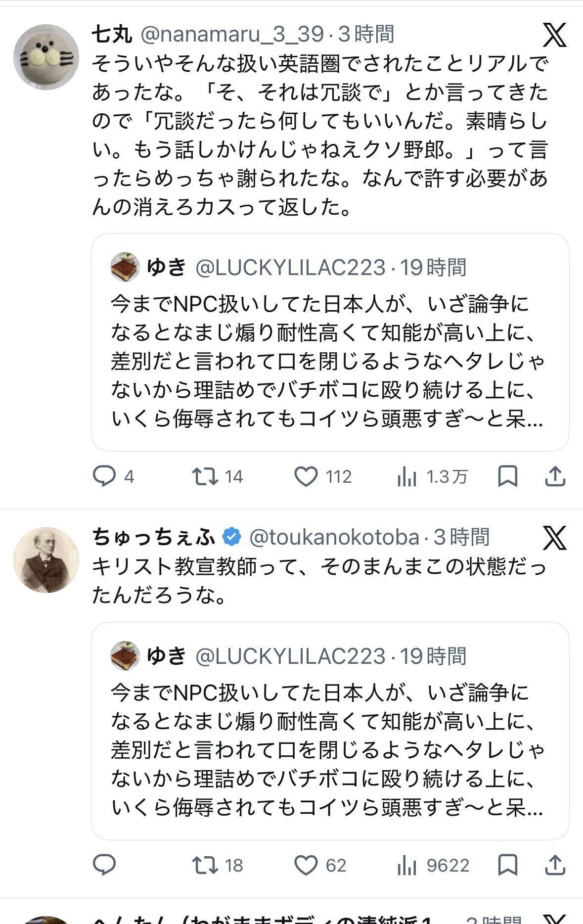Open @nanamaru_3_39 profile handle

(232, 35)
